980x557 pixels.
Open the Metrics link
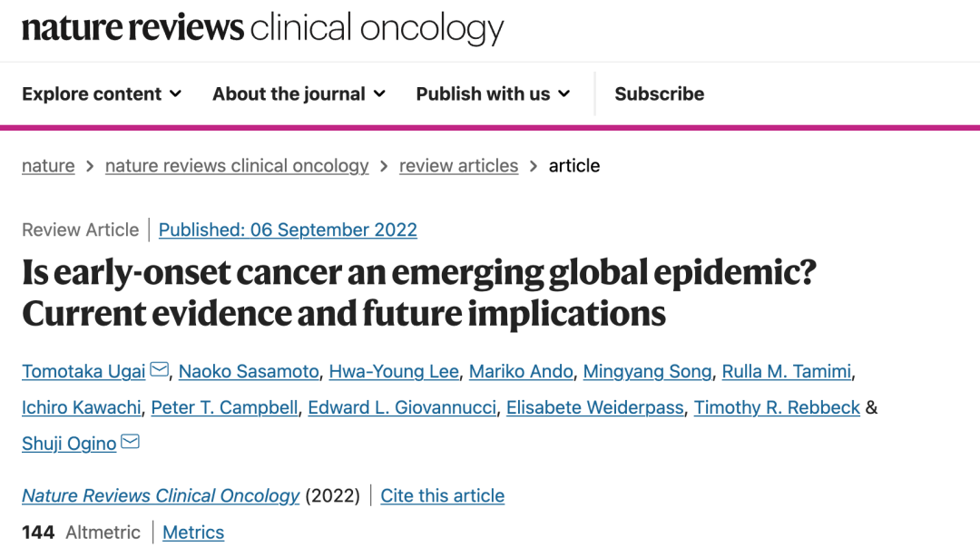coord(193,533)
